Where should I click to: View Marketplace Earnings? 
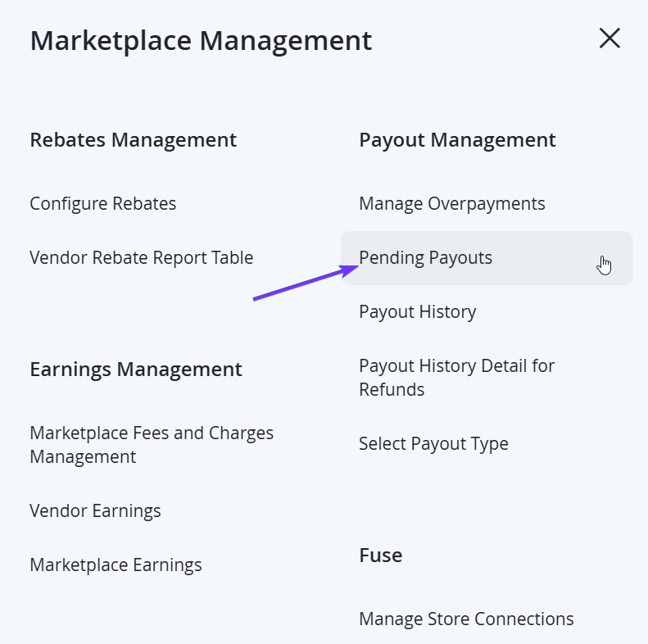pyautogui.click(x=116, y=565)
